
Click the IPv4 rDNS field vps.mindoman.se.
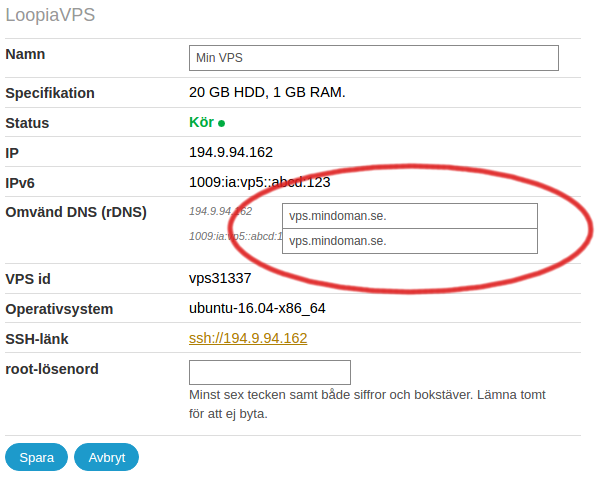click(x=410, y=216)
